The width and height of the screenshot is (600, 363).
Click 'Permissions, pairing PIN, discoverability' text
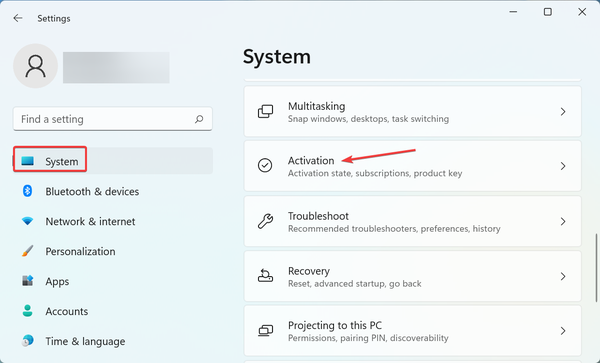368,338
